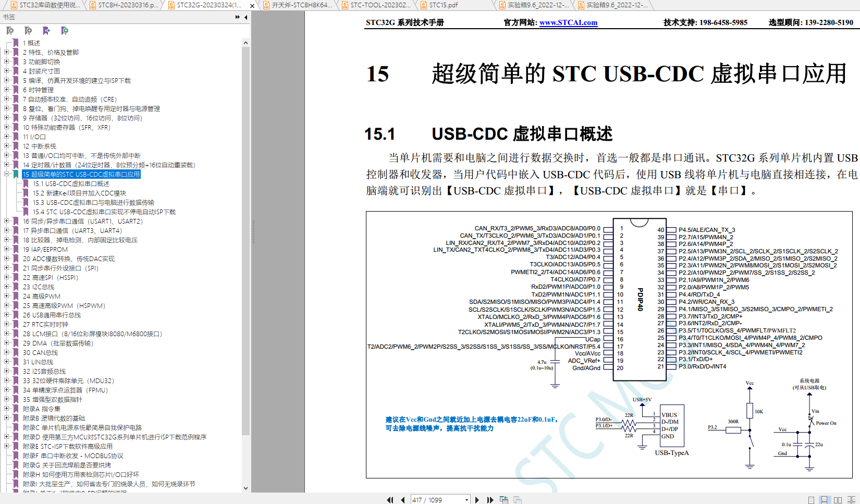Jump to the first page
This screenshot has width=860, height=504.
tap(390, 500)
